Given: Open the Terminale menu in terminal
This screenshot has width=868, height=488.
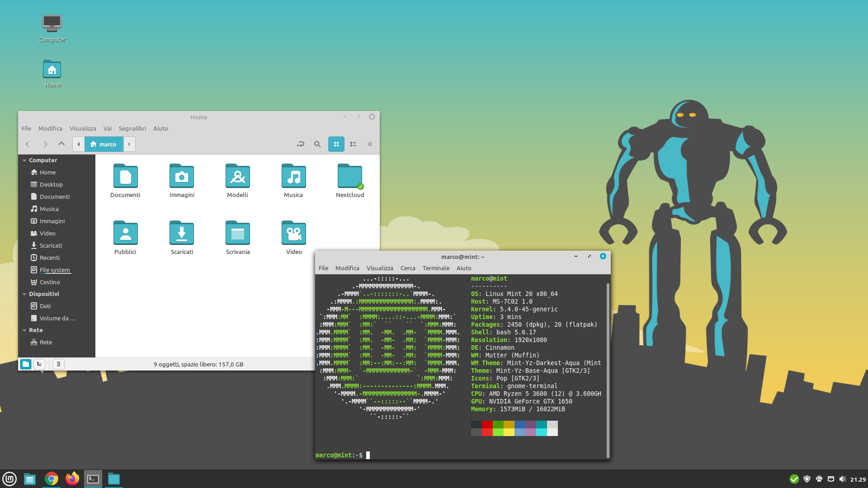Looking at the screenshot, I should click(x=436, y=268).
